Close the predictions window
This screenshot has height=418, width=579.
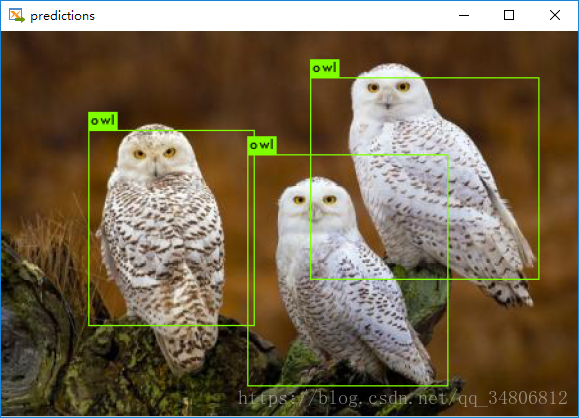(x=555, y=16)
